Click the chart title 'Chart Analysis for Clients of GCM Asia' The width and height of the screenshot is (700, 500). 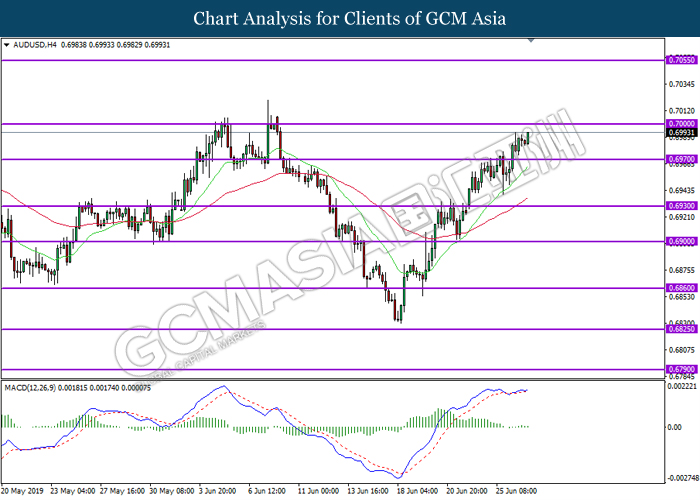[x=349, y=18]
